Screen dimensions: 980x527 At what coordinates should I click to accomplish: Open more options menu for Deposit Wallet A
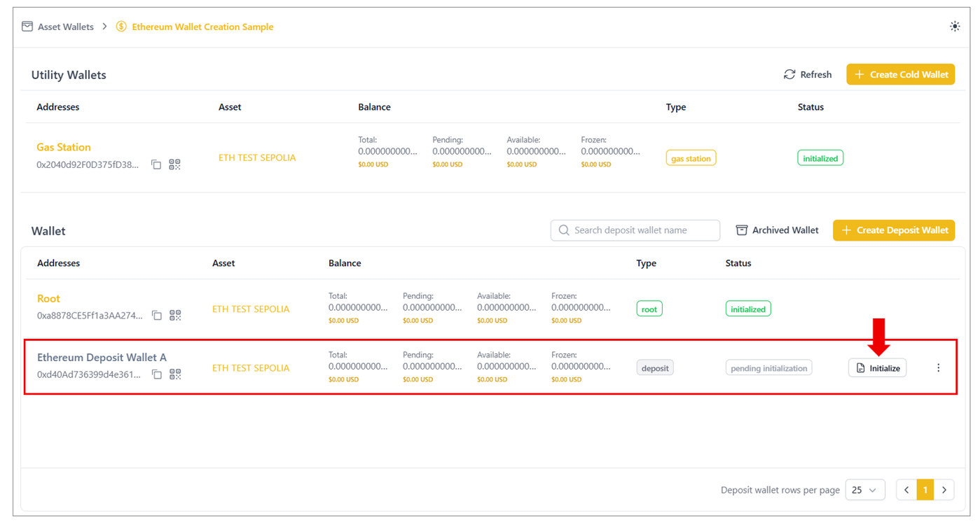tap(939, 367)
